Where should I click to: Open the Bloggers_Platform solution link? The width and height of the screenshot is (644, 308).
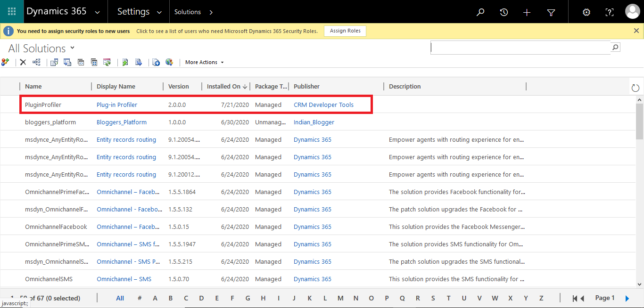tap(122, 122)
